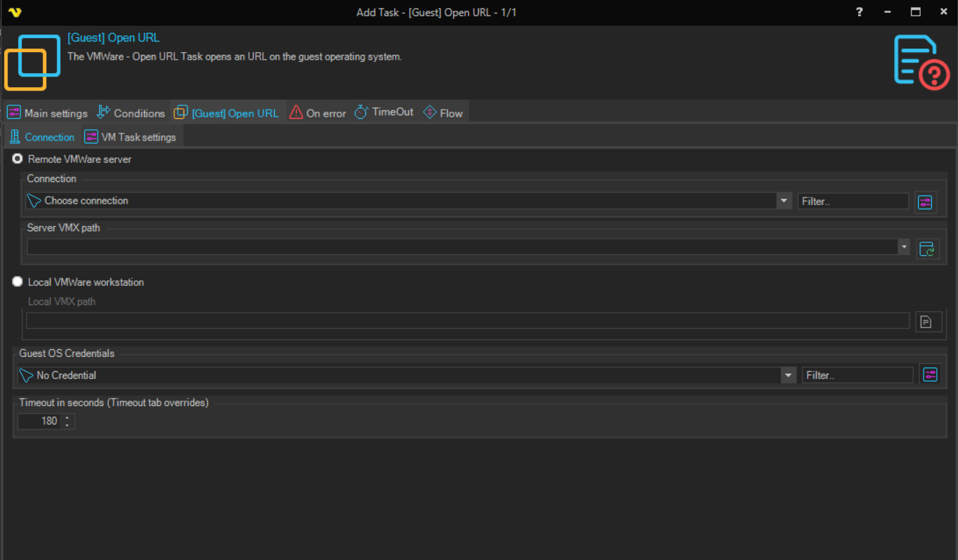Open the help documentation icon
Viewport: 958px width, 560px height.
pos(921,62)
